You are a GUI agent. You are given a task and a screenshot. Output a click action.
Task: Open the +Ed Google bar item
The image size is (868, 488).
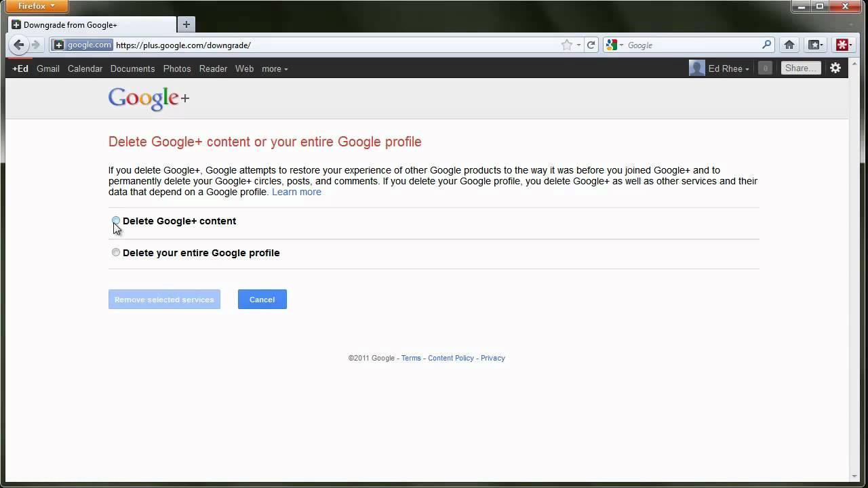(20, 68)
